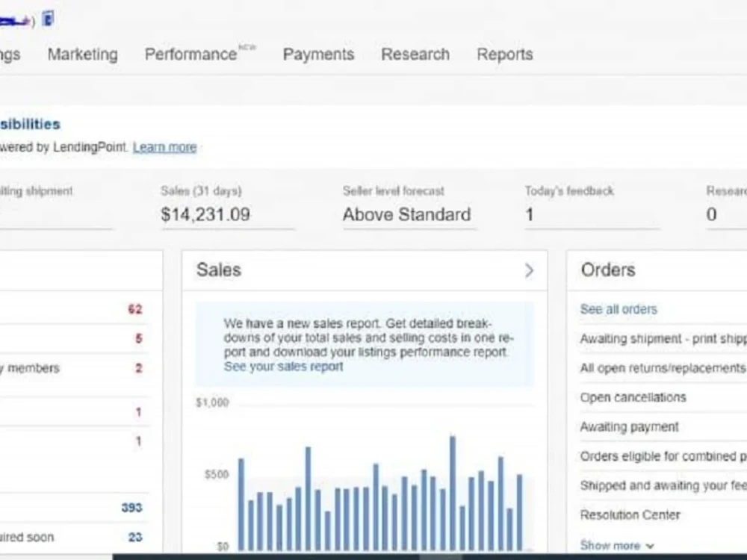Viewport: 747px width, 560px height.
Task: Open Shipped and awaiting your feedback
Action: (663, 486)
